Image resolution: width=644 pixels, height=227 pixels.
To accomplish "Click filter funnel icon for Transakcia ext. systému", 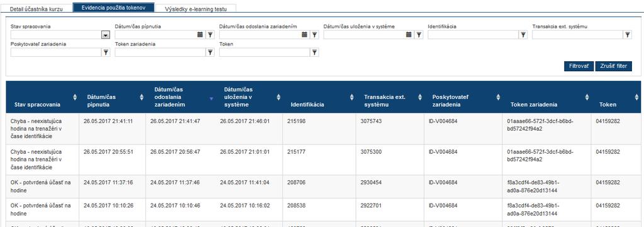I will coord(627,35).
